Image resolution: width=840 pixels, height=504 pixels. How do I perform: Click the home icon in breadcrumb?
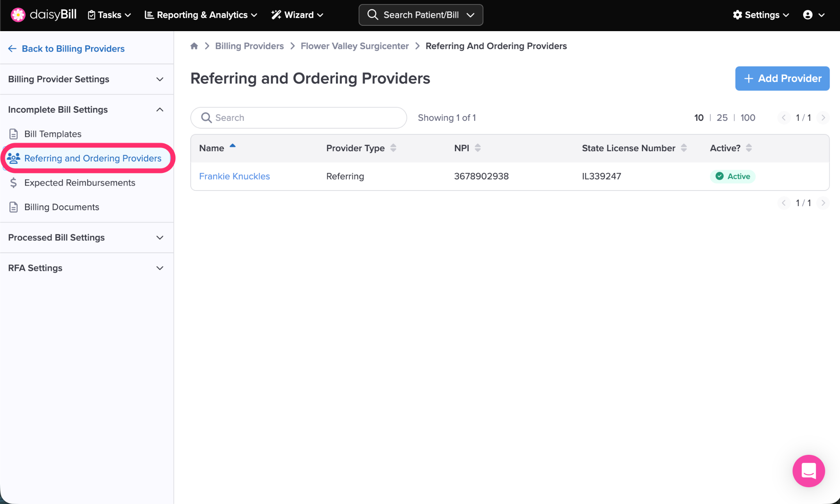click(x=194, y=46)
